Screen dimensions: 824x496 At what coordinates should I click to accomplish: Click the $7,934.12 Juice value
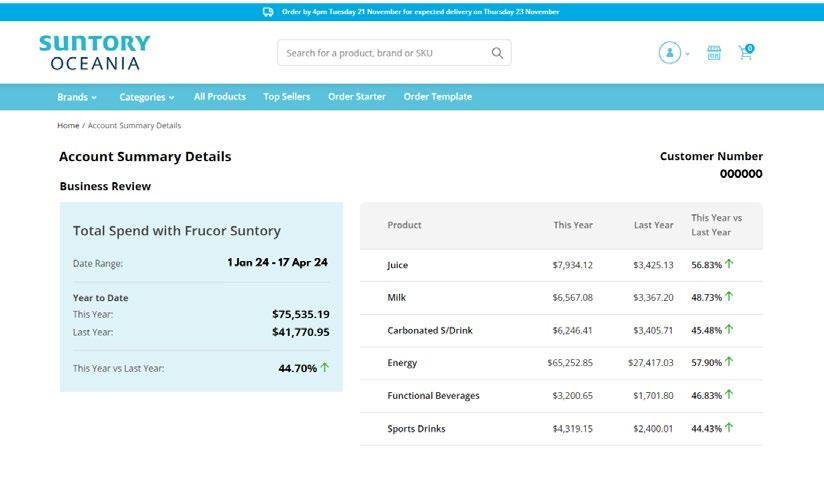(x=572, y=265)
